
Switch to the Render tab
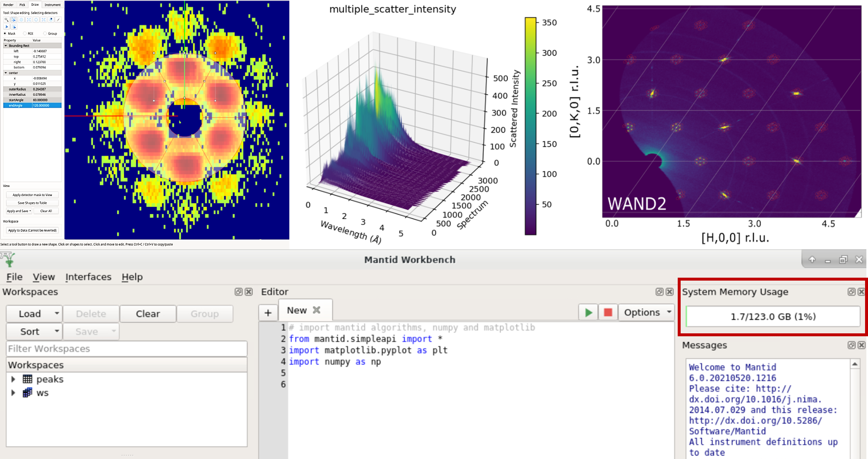8,5
